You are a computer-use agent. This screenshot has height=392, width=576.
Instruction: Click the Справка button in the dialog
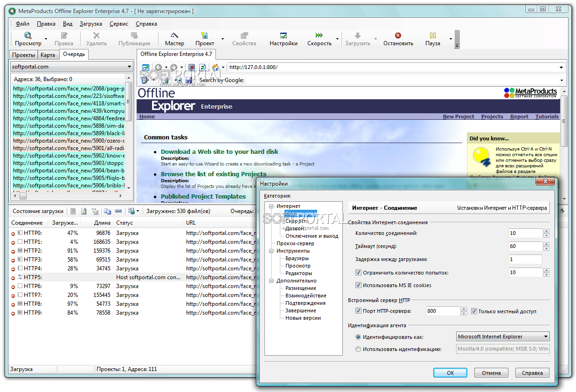pos(532,373)
